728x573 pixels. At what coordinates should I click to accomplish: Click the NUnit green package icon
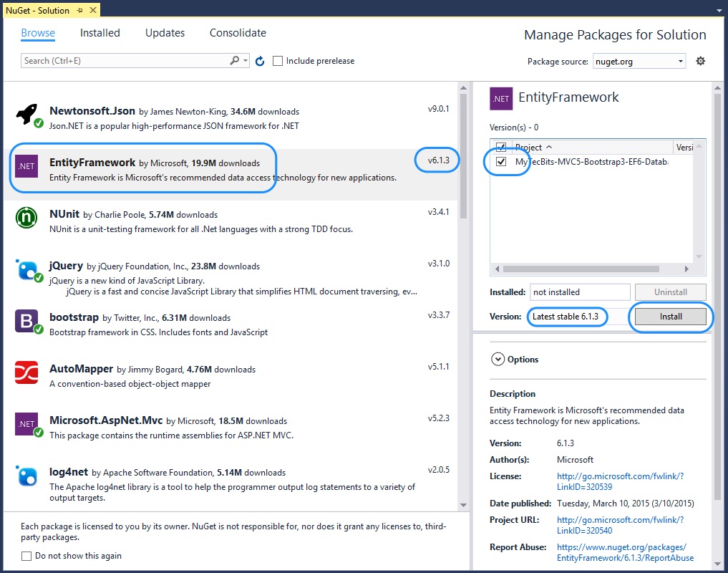(x=26, y=218)
